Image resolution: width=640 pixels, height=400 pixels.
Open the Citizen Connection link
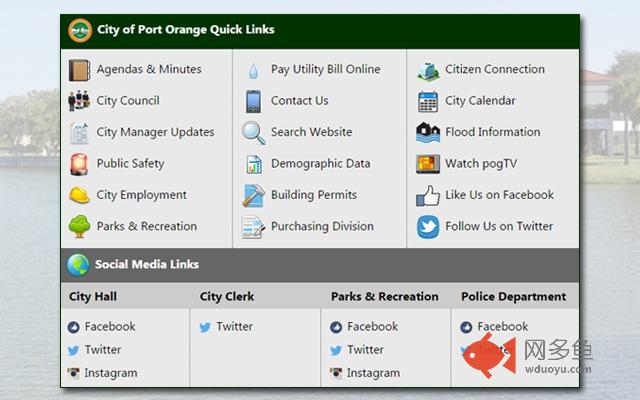tap(495, 69)
